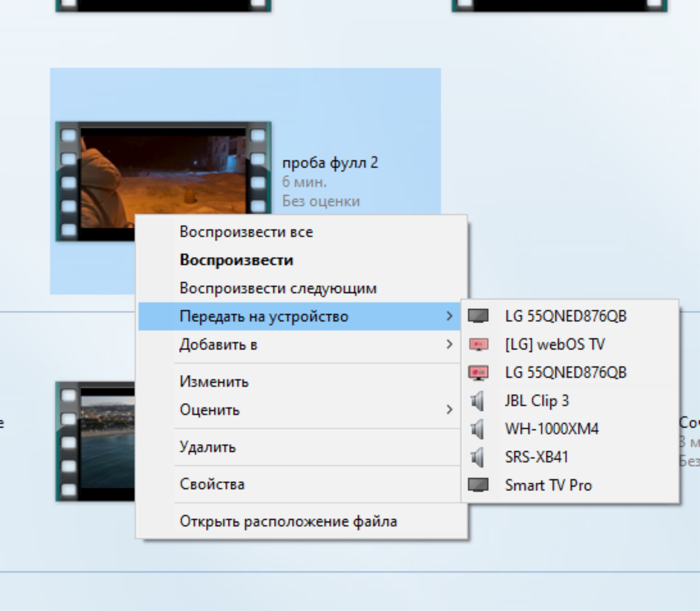Expand the Передать на устройство submenu arrow
The width and height of the screenshot is (700, 611).
coord(449,316)
